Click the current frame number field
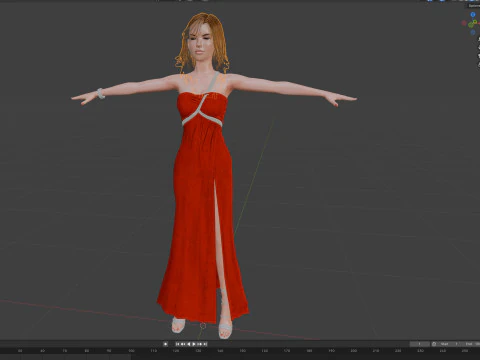480x360 pixels. pos(420,344)
